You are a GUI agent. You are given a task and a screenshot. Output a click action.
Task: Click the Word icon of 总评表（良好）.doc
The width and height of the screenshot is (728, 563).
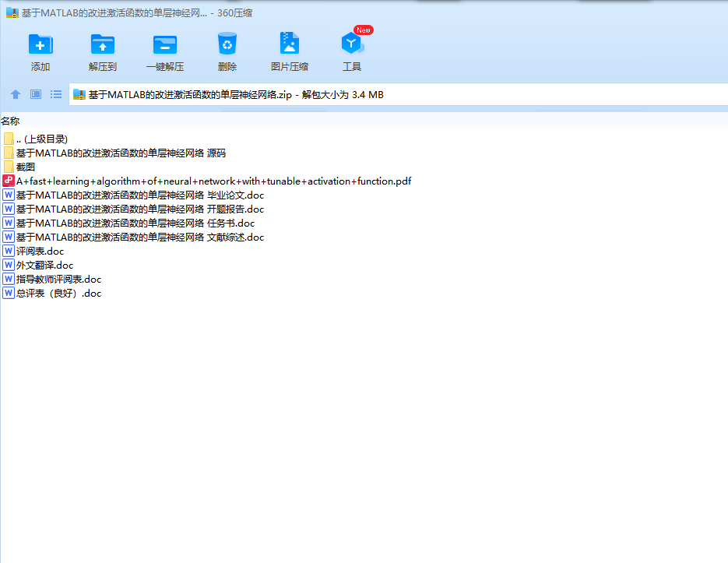click(9, 293)
